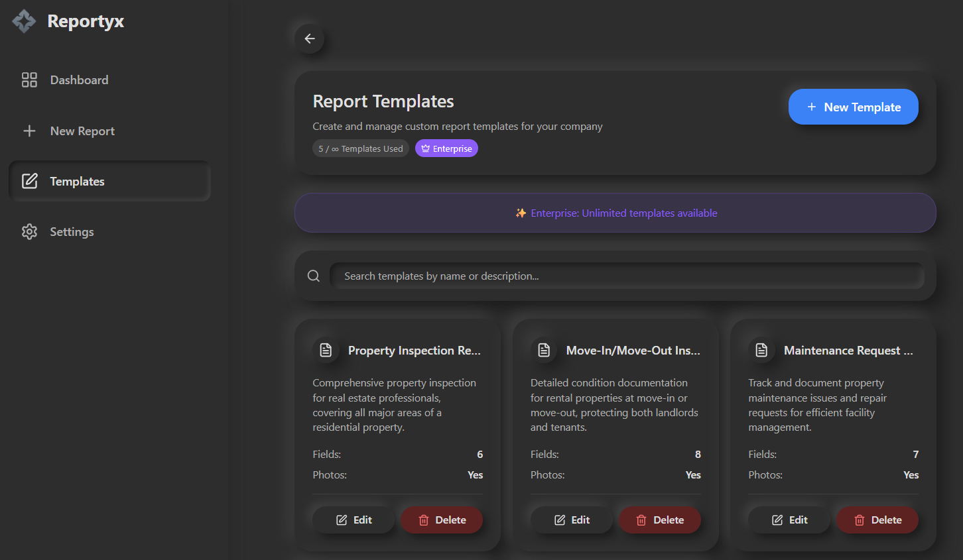Image resolution: width=963 pixels, height=560 pixels.
Task: Select New Report in the sidebar
Action: point(82,131)
